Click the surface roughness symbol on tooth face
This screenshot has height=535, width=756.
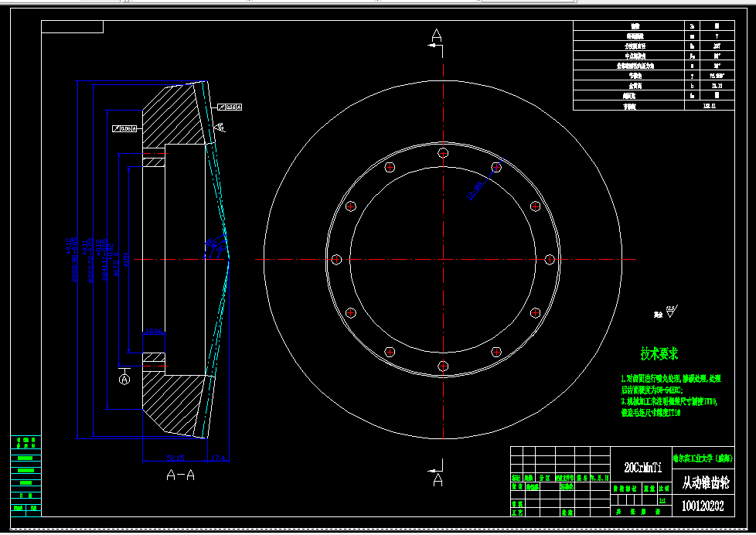[x=220, y=128]
